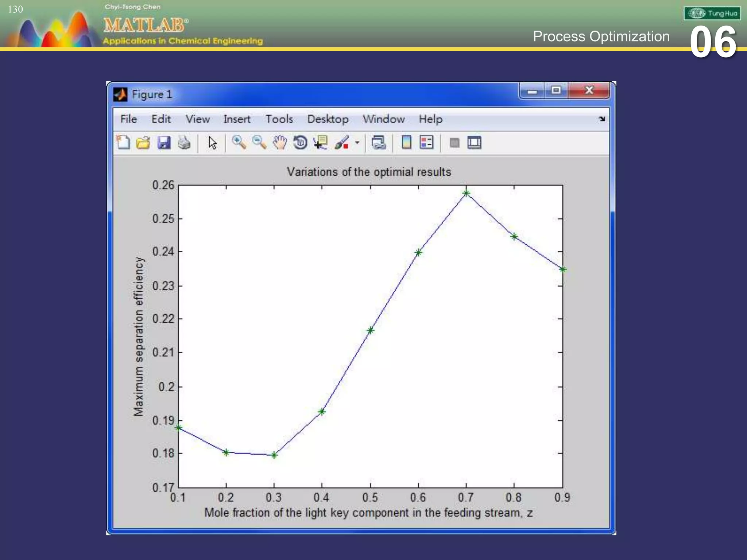Click the data marker at z = 0.5
The width and height of the screenshot is (747, 560).
click(x=371, y=331)
